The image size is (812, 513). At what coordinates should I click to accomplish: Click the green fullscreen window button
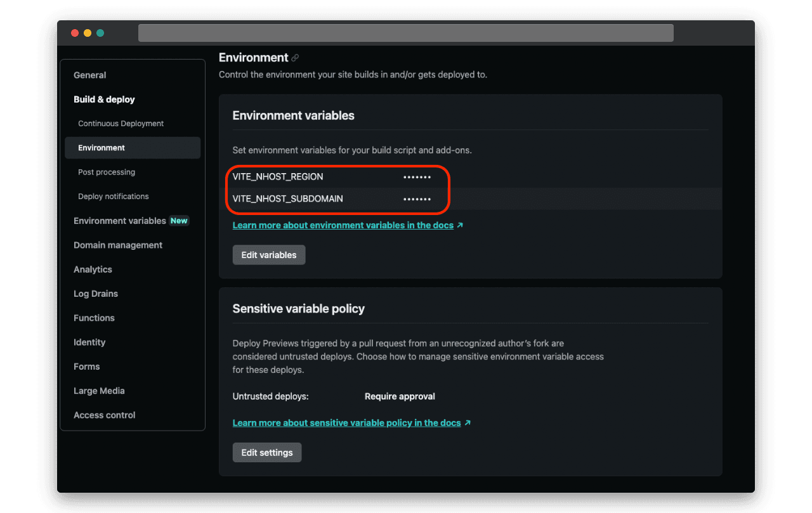tap(100, 33)
